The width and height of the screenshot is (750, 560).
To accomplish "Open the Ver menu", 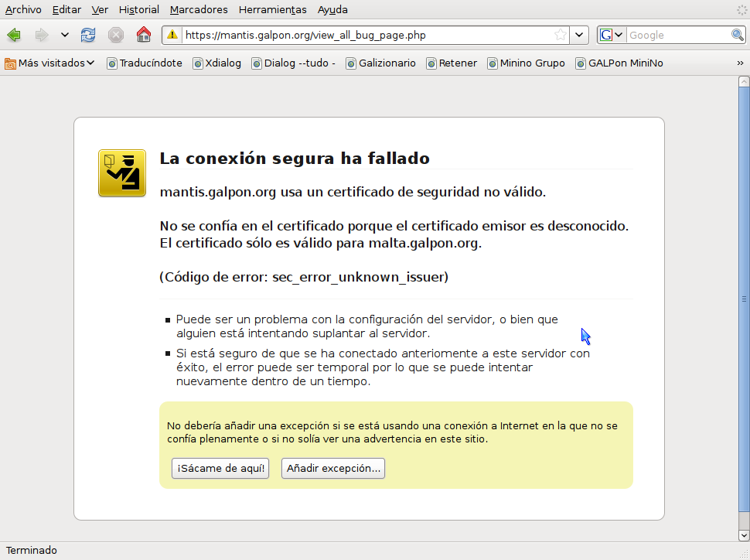I will pos(100,9).
